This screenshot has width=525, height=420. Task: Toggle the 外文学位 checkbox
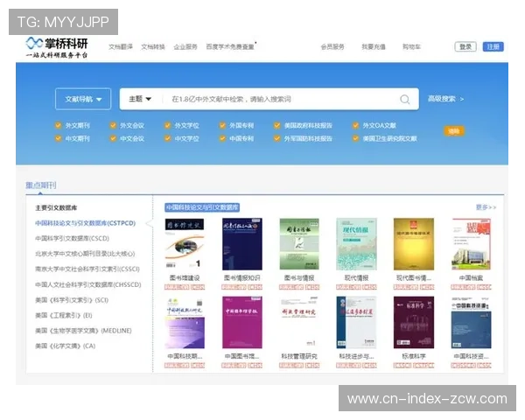[x=167, y=125]
